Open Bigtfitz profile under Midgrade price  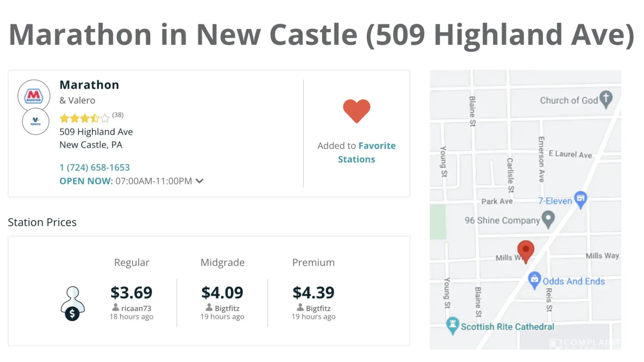(x=227, y=308)
